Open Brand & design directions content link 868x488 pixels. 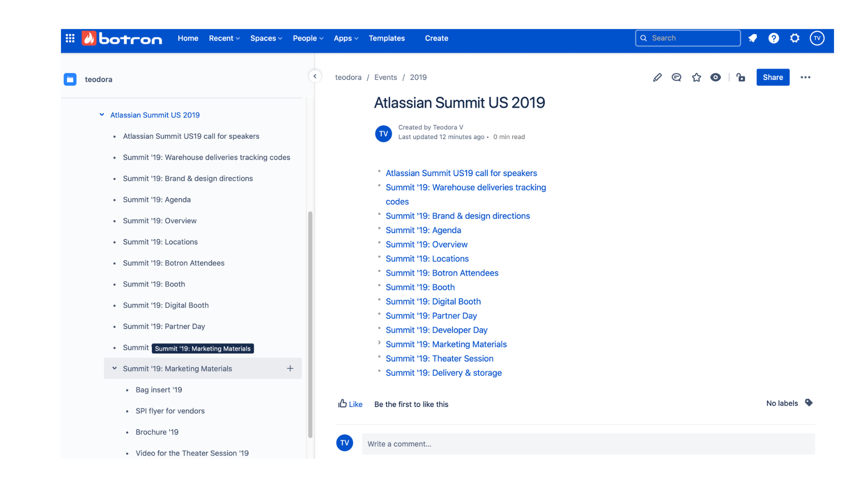coord(458,216)
